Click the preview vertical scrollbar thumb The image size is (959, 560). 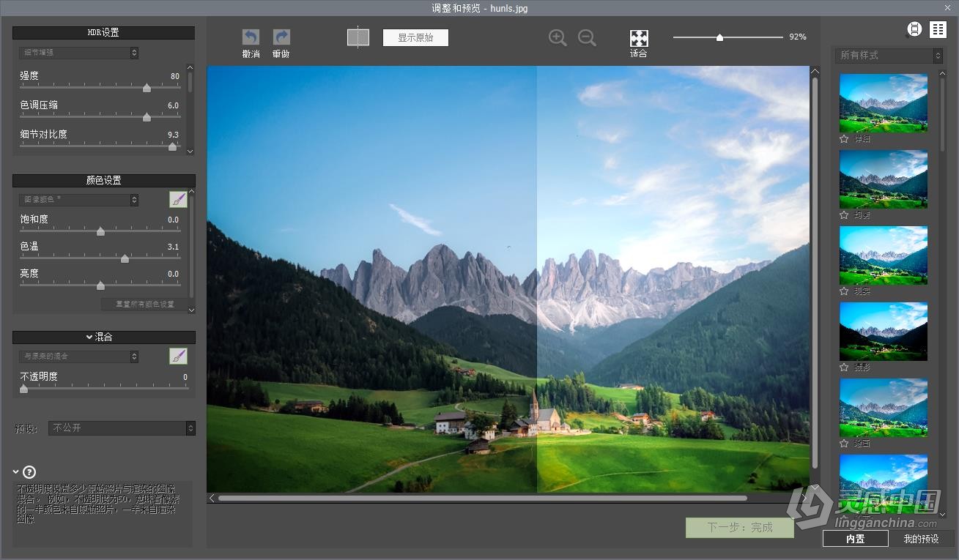[x=815, y=273]
